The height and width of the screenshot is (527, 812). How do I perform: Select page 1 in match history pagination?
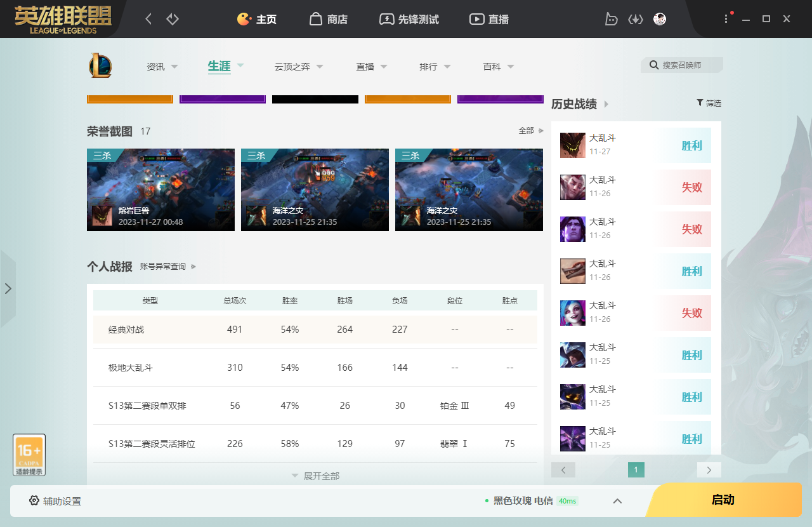pyautogui.click(x=636, y=470)
